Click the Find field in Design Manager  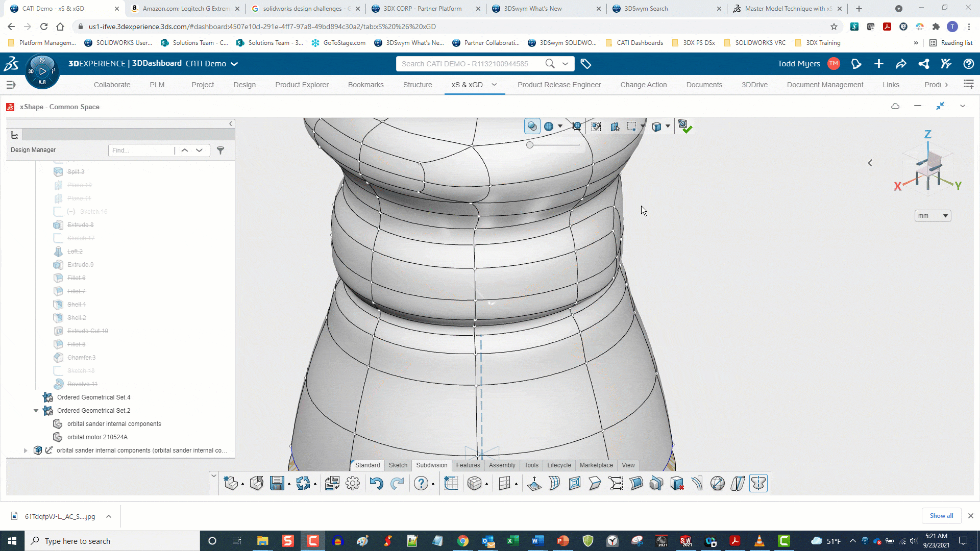142,150
